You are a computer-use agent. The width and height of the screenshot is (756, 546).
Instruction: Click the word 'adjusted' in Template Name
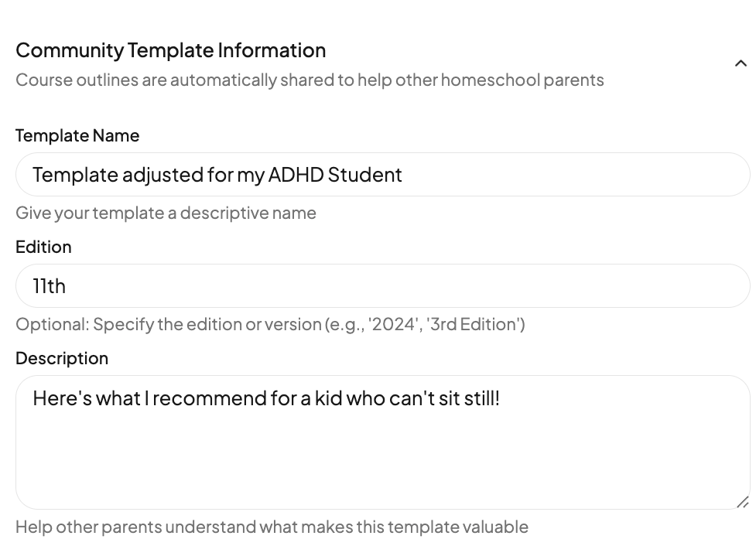(162, 175)
